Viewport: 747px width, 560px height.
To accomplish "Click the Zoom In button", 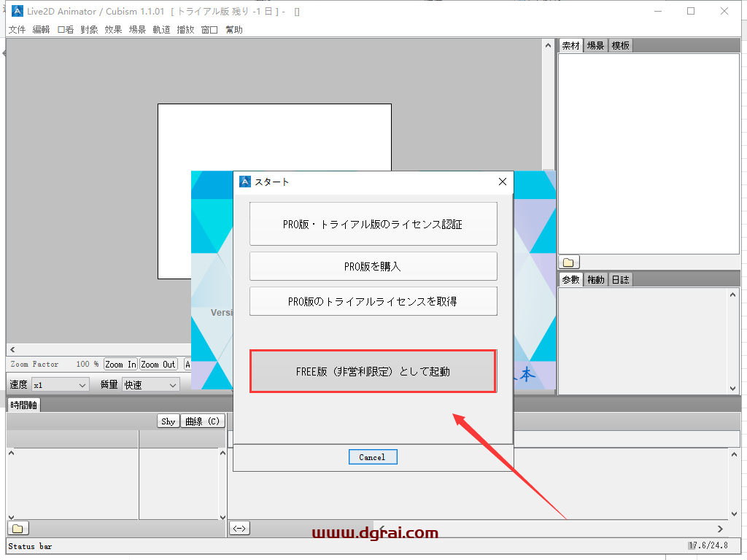I will pos(120,365).
